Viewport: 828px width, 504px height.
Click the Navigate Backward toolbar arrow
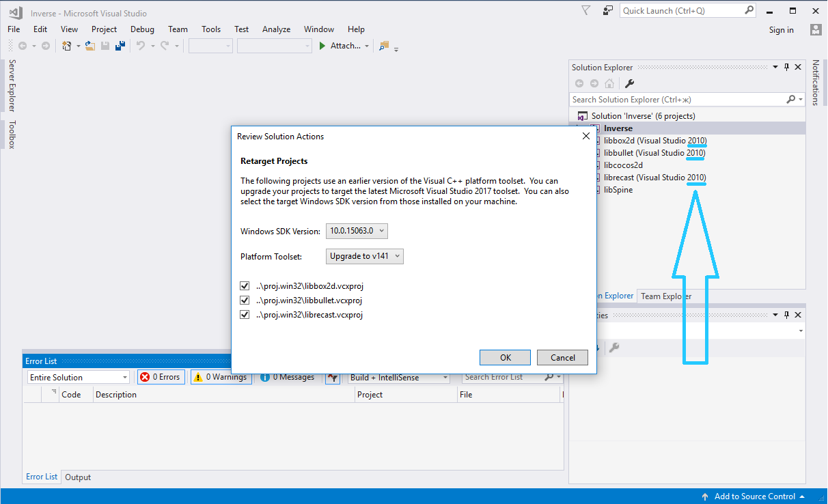(23, 46)
